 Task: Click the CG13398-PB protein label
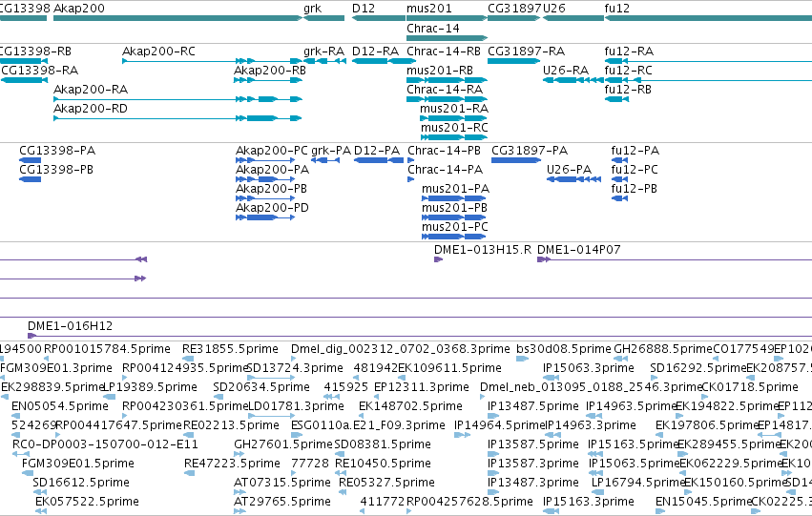56,170
